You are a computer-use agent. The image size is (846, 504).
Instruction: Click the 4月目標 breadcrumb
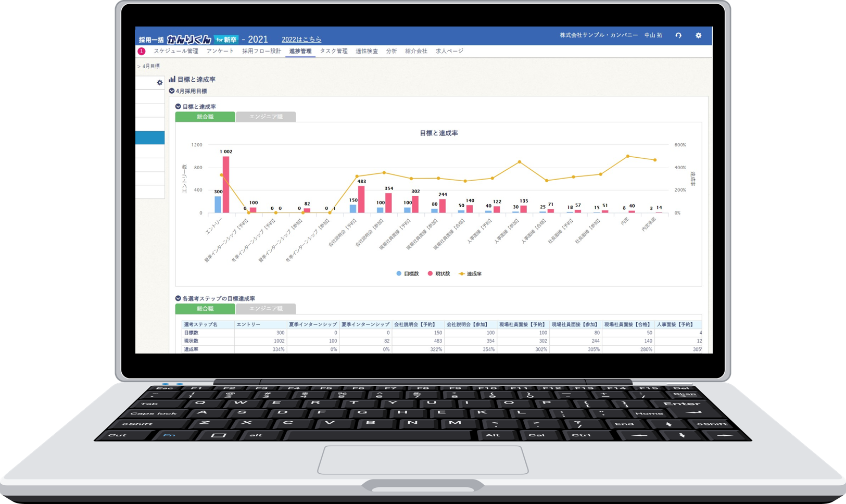tap(151, 66)
